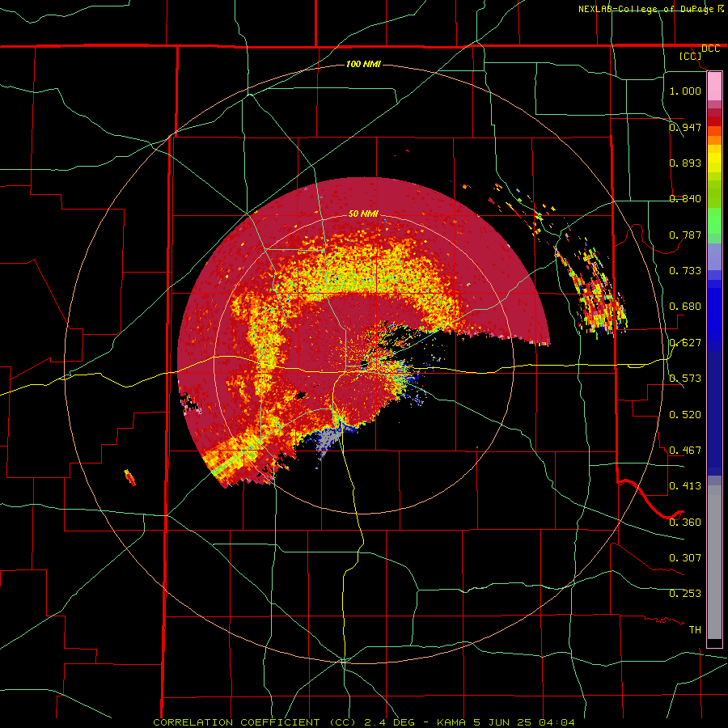Click the 50 NMI range ring label
The height and width of the screenshot is (728, 728).
tap(363, 214)
